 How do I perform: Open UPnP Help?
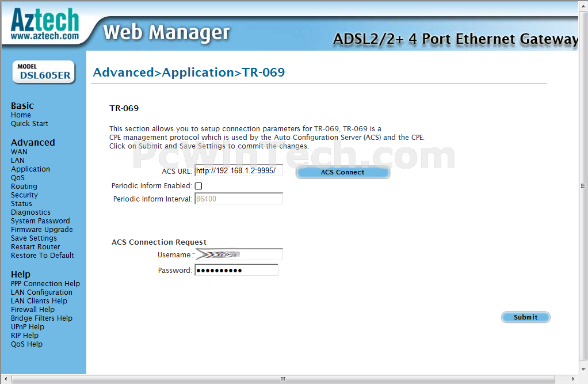tap(28, 326)
